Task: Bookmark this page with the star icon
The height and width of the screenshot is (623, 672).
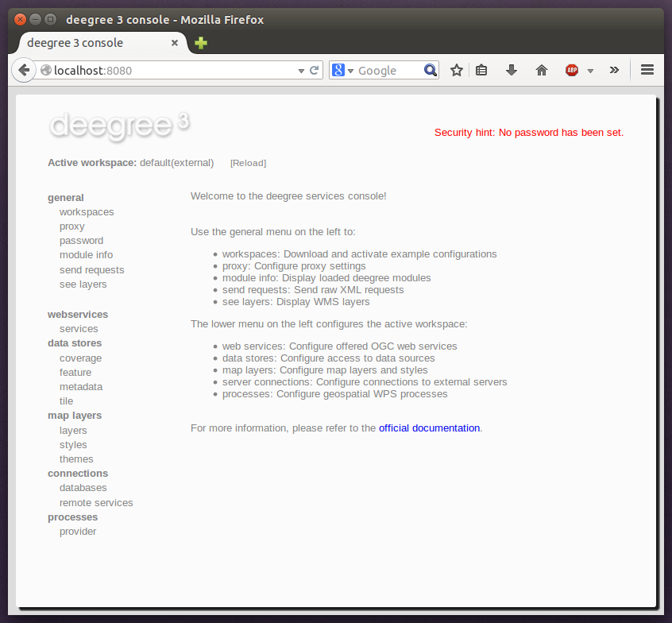Action: pos(457,70)
